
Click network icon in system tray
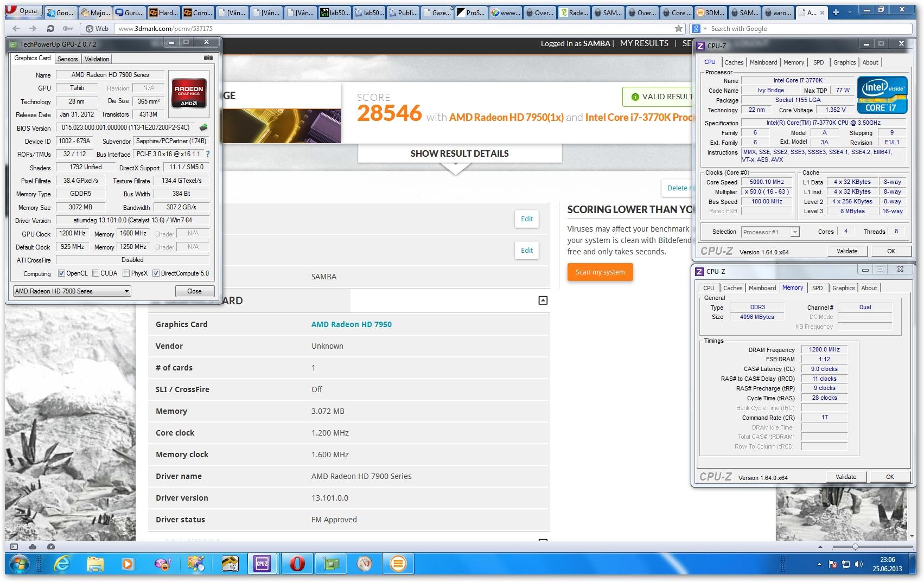pos(846,565)
